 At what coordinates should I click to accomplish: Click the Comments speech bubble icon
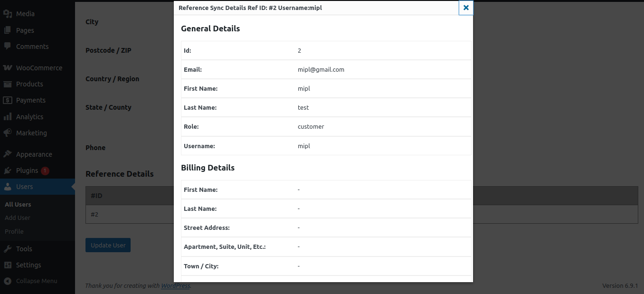(x=8, y=47)
